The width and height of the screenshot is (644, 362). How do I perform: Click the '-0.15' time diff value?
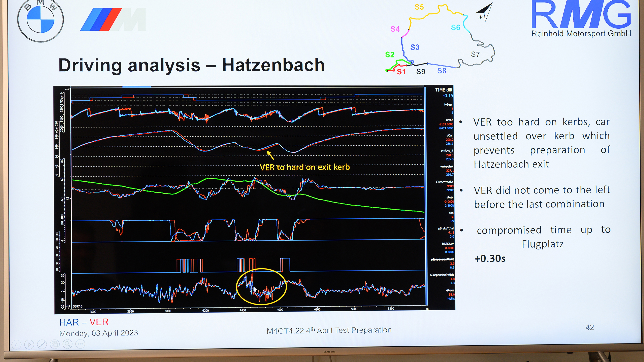click(x=448, y=96)
